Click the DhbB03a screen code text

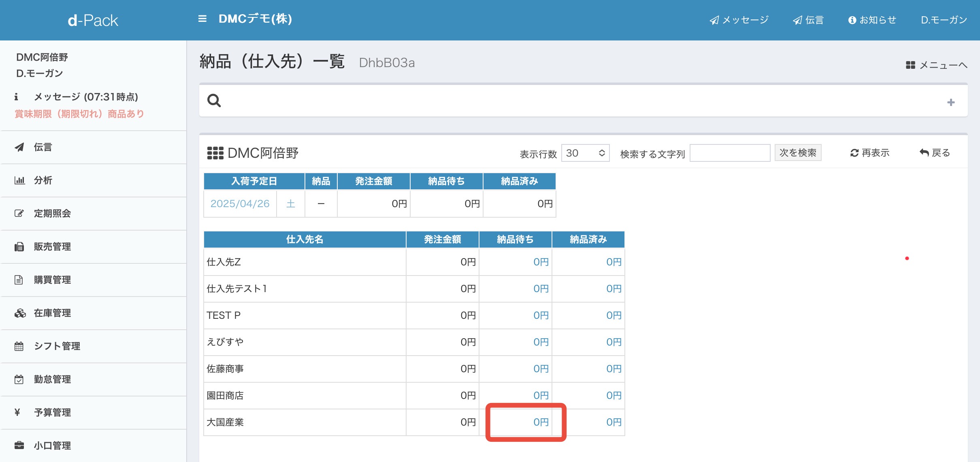click(387, 63)
